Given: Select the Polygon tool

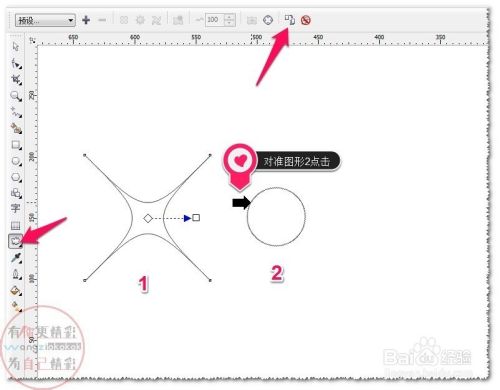Looking at the screenshot, I should click(16, 177).
